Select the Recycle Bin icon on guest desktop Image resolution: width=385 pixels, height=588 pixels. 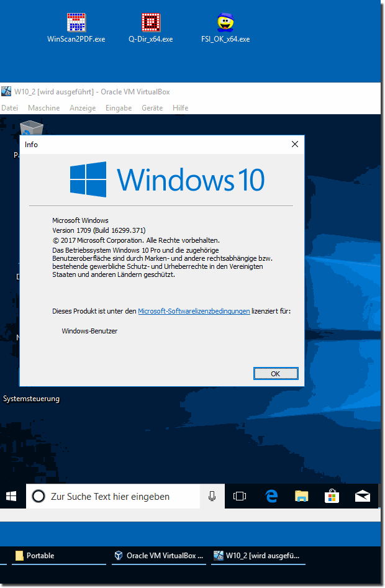pos(31,127)
